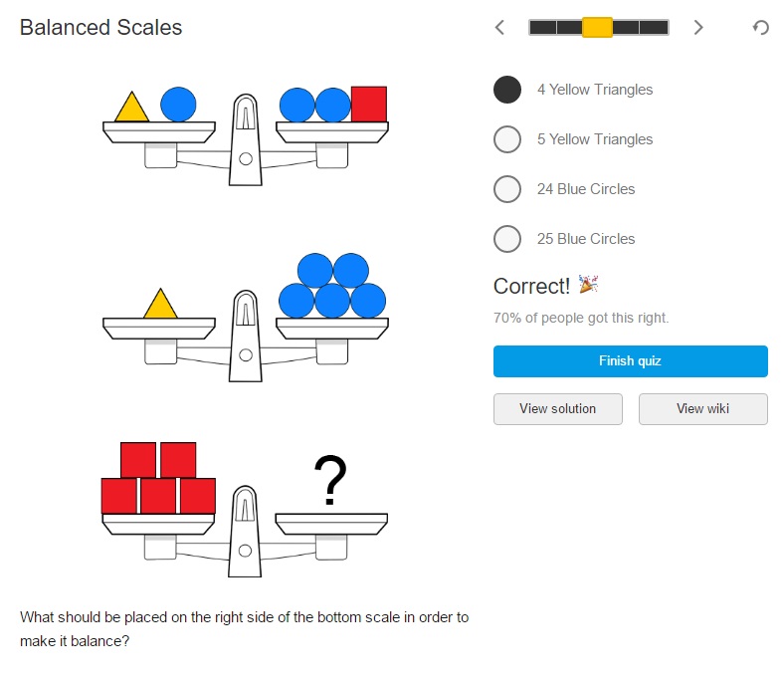Viewport: 784px width, 685px height.
Task: Click the yellow triangle on the top scale
Action: tap(130, 108)
